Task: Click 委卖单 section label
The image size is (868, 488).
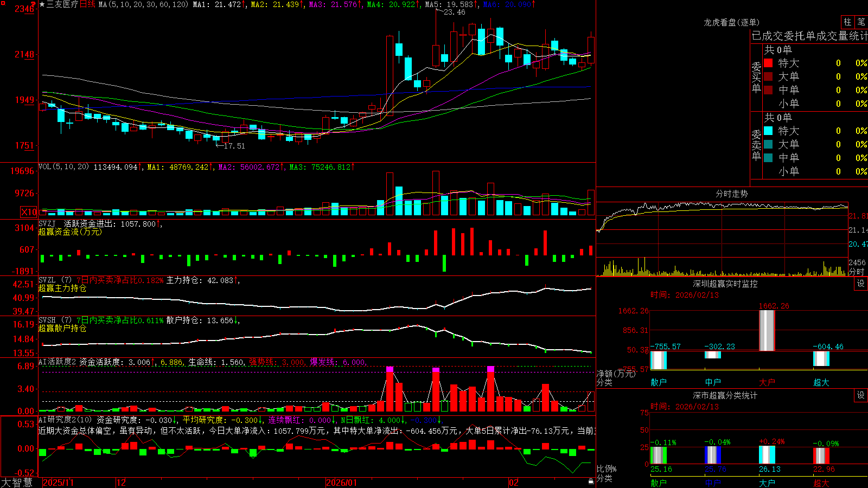Action: pos(756,145)
